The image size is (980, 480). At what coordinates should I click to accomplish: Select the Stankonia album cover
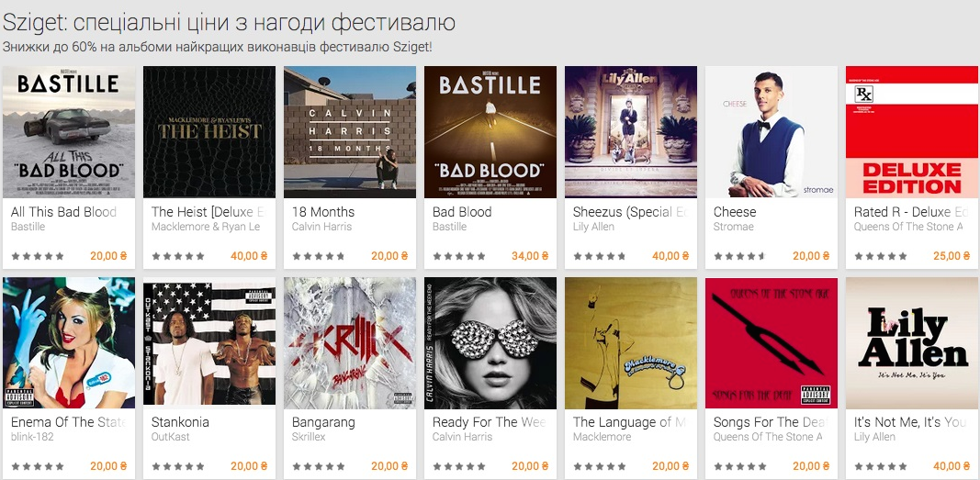[209, 343]
